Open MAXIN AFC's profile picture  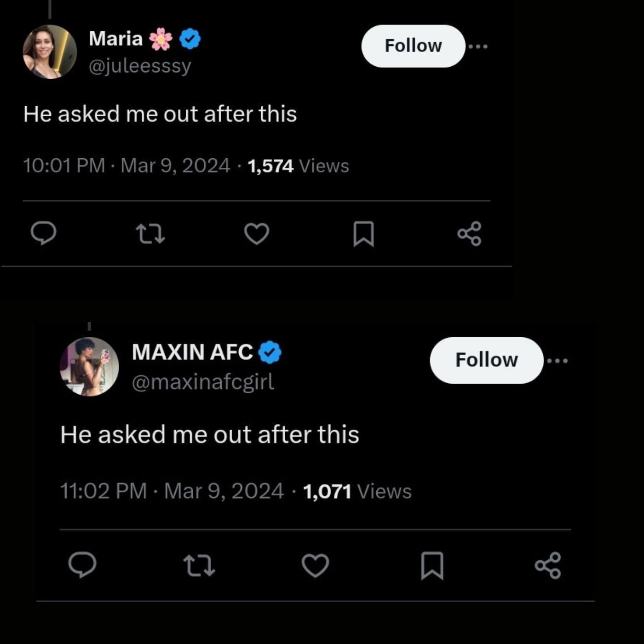pyautogui.click(x=89, y=367)
